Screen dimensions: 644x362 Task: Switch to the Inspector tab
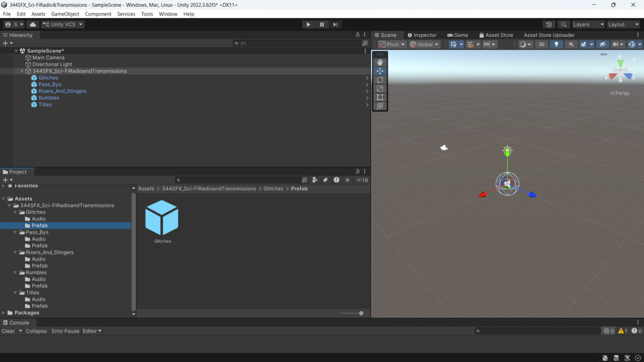(x=422, y=35)
